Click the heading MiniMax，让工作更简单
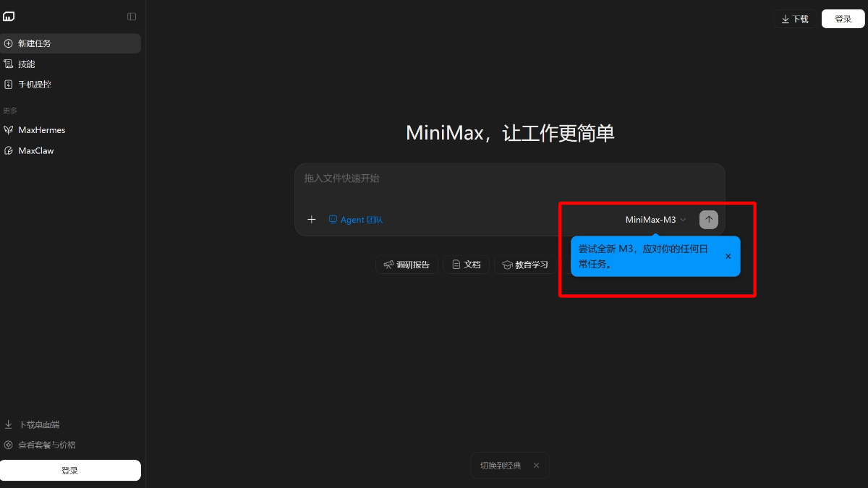The height and width of the screenshot is (488, 868). coord(510,133)
